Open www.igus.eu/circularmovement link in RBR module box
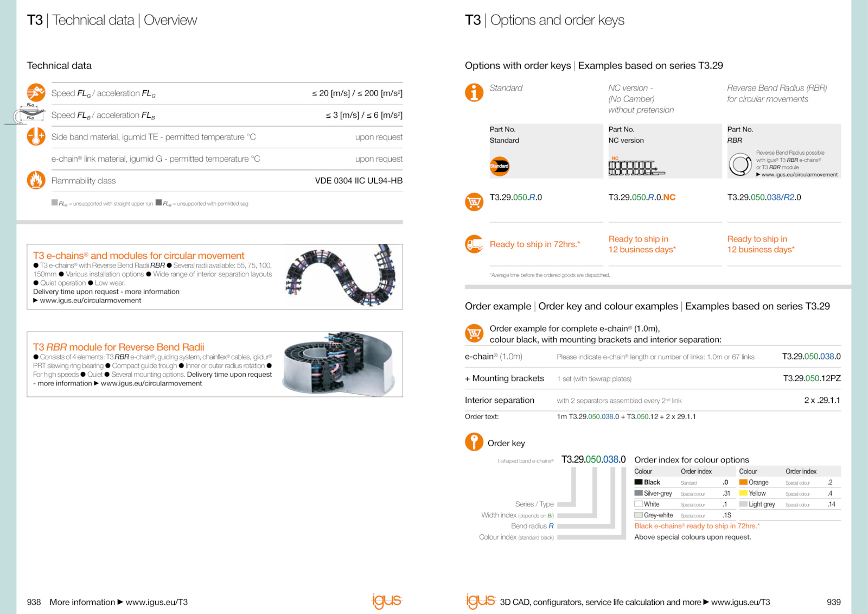868x614 pixels. 151,383
